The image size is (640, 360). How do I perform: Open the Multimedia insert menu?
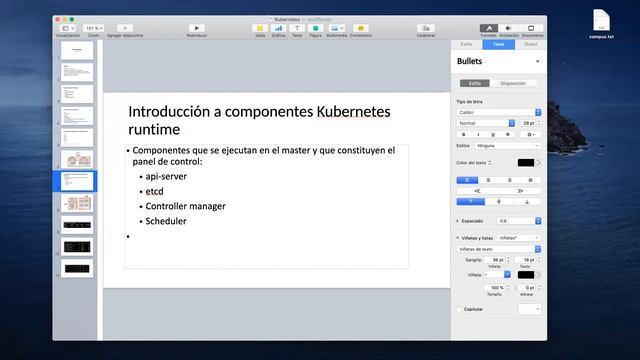click(337, 28)
